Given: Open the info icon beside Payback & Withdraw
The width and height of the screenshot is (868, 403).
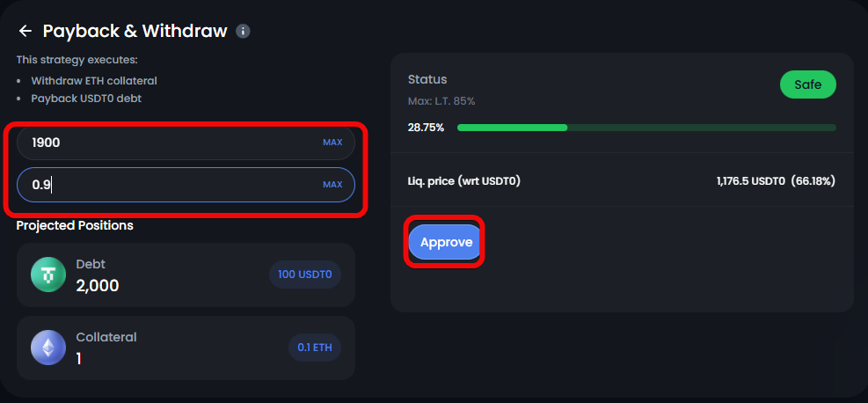Looking at the screenshot, I should (244, 32).
